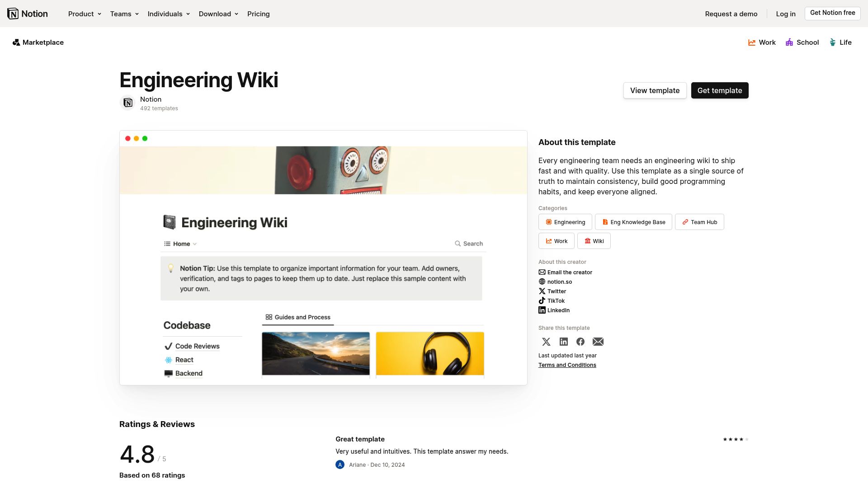Click the TikTok note icon
The image size is (868, 488).
pyautogui.click(x=542, y=301)
